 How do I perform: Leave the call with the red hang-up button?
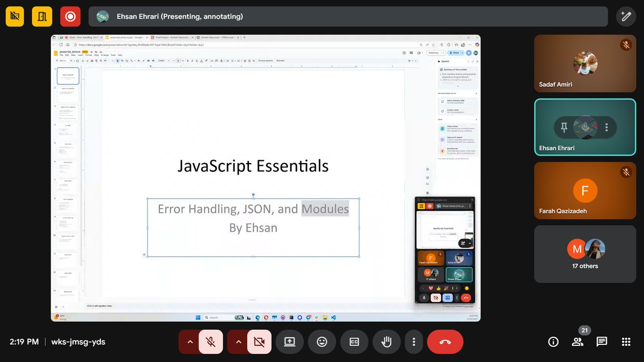click(x=445, y=342)
